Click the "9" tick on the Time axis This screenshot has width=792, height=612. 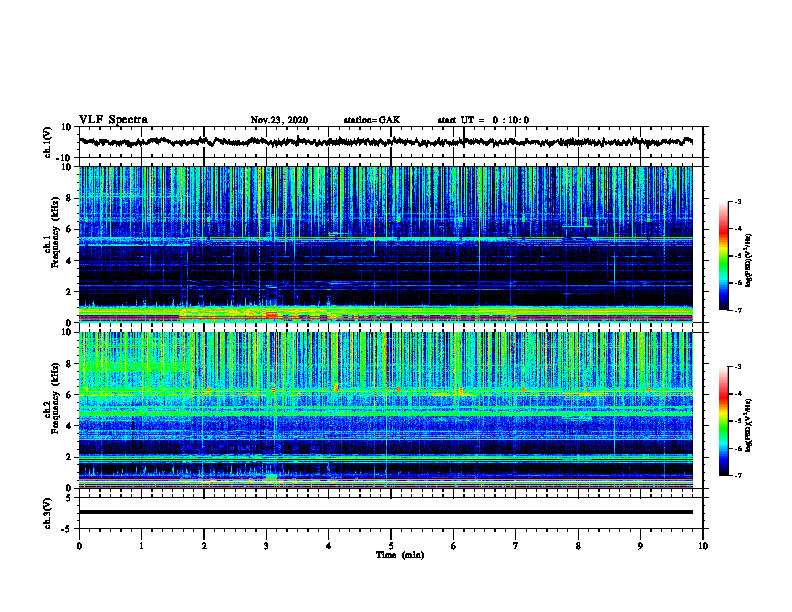pos(640,546)
